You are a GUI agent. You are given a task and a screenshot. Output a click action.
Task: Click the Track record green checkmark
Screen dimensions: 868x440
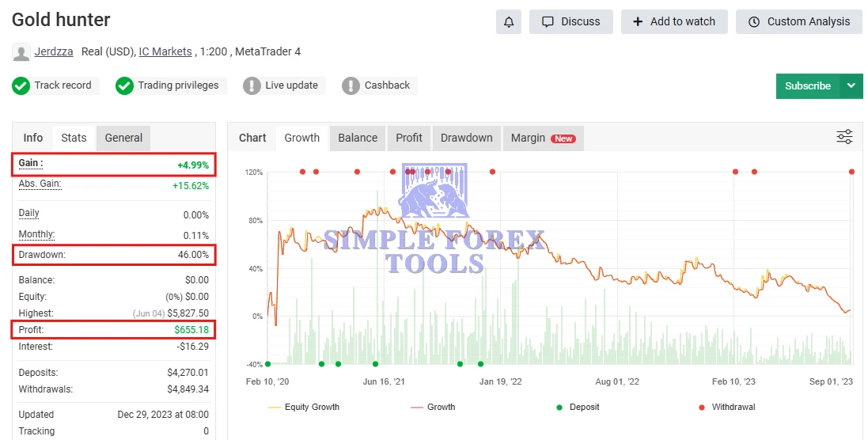[21, 85]
